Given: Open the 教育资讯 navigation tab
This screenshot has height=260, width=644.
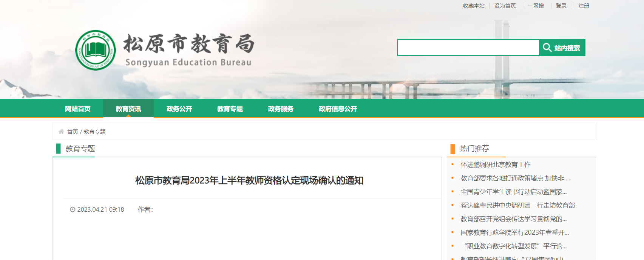Looking at the screenshot, I should (128, 109).
